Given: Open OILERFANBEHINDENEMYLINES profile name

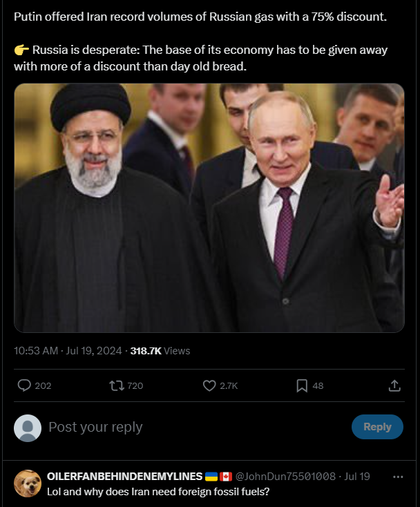Looking at the screenshot, I should pos(124,477).
